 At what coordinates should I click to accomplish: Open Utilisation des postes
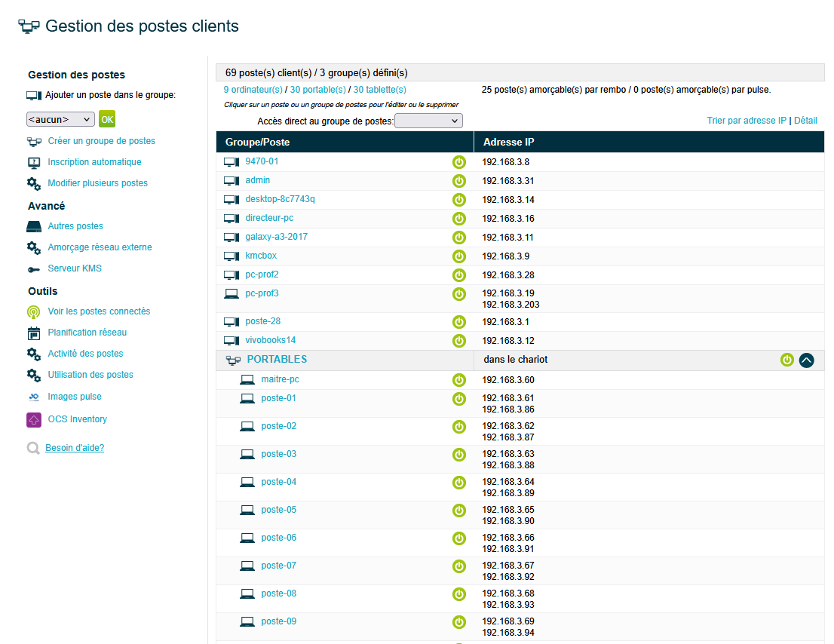90,375
